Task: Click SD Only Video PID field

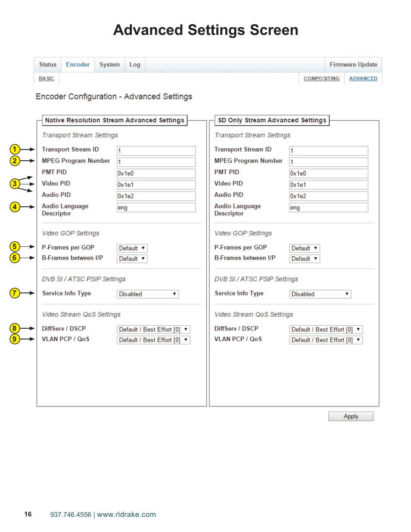Action: pos(329,185)
